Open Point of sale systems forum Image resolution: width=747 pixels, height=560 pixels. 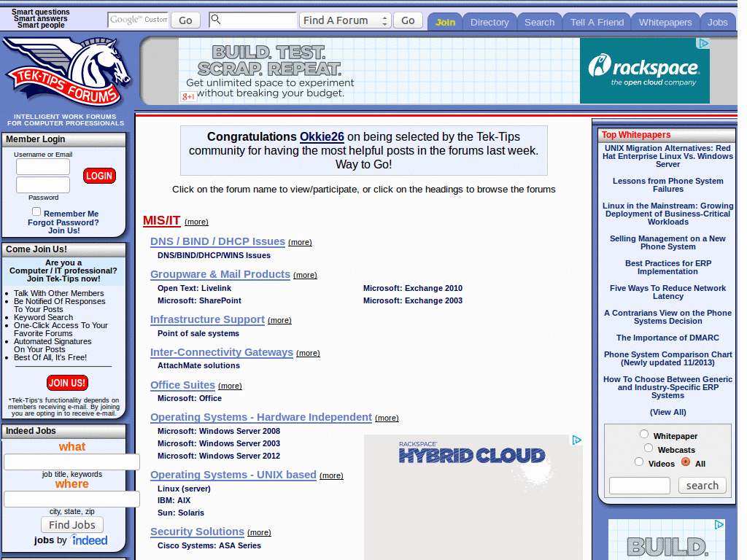coord(198,333)
